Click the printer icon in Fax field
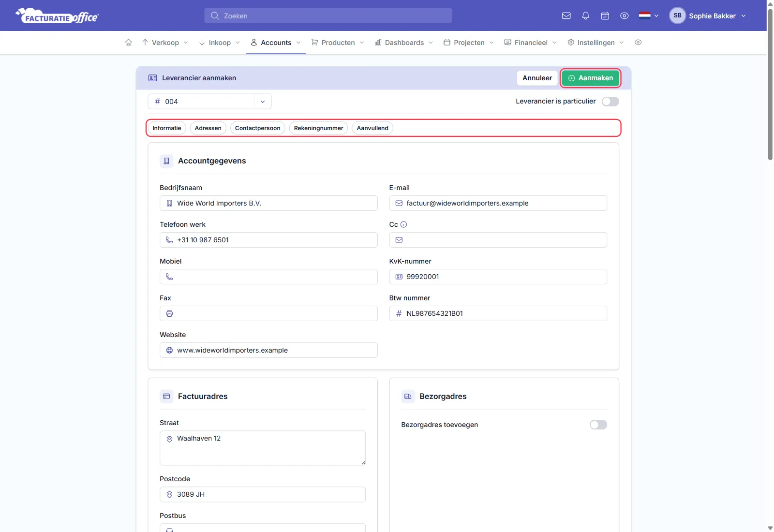This screenshot has height=532, width=774. [x=169, y=313]
